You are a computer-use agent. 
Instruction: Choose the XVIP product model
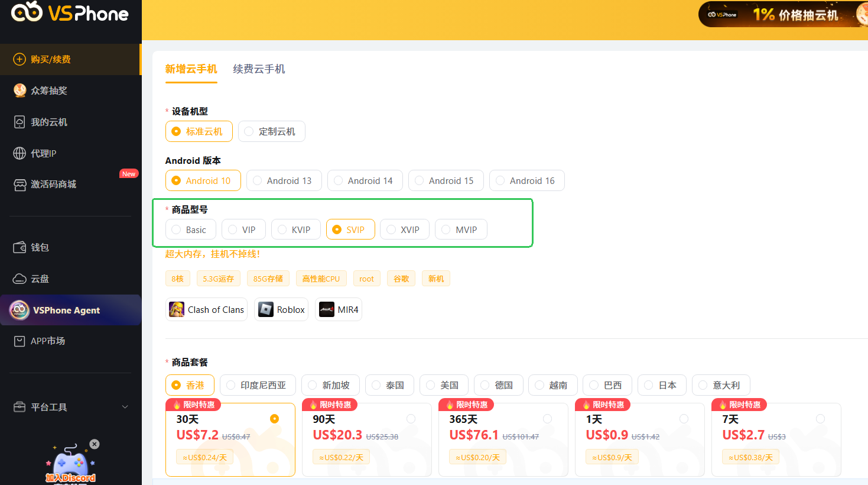point(405,229)
